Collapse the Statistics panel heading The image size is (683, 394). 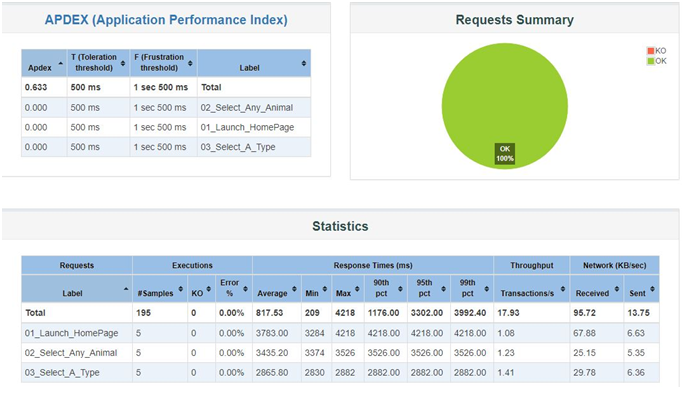340,226
